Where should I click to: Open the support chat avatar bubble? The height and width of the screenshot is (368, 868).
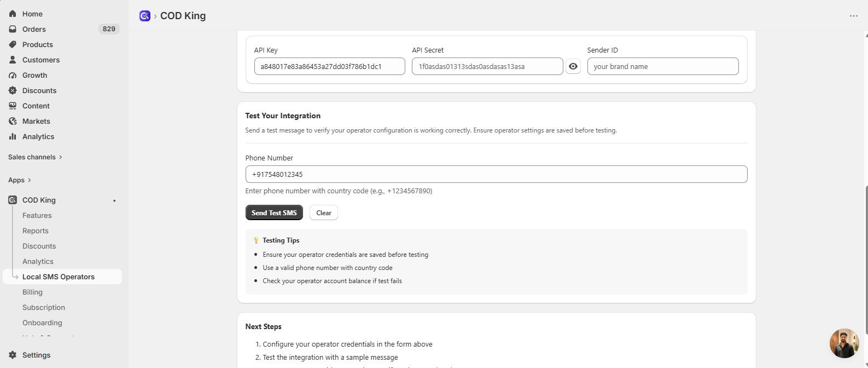click(x=844, y=343)
